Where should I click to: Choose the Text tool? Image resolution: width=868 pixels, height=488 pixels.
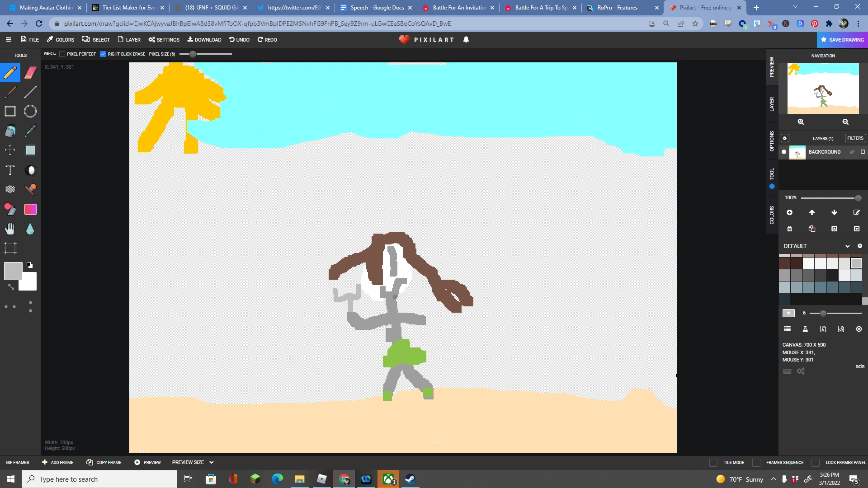10,170
